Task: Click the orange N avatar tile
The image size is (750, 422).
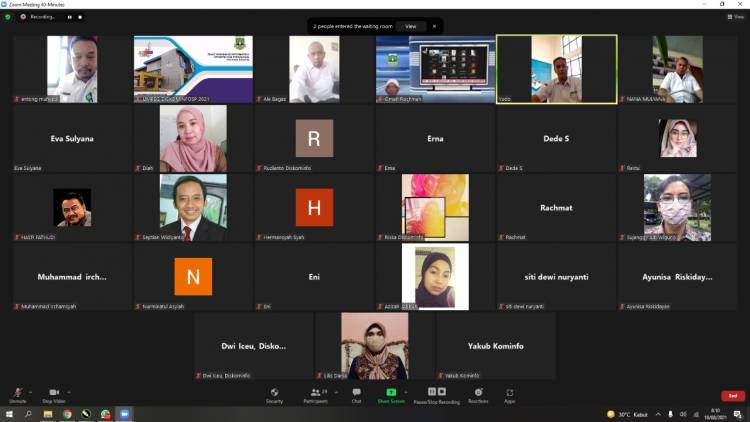Action: 193,277
